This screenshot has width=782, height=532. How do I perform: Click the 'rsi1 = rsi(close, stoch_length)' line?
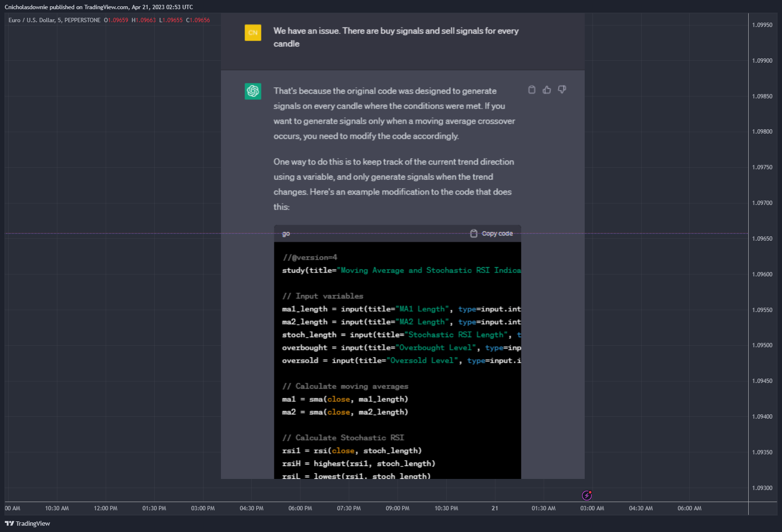[x=352, y=451]
